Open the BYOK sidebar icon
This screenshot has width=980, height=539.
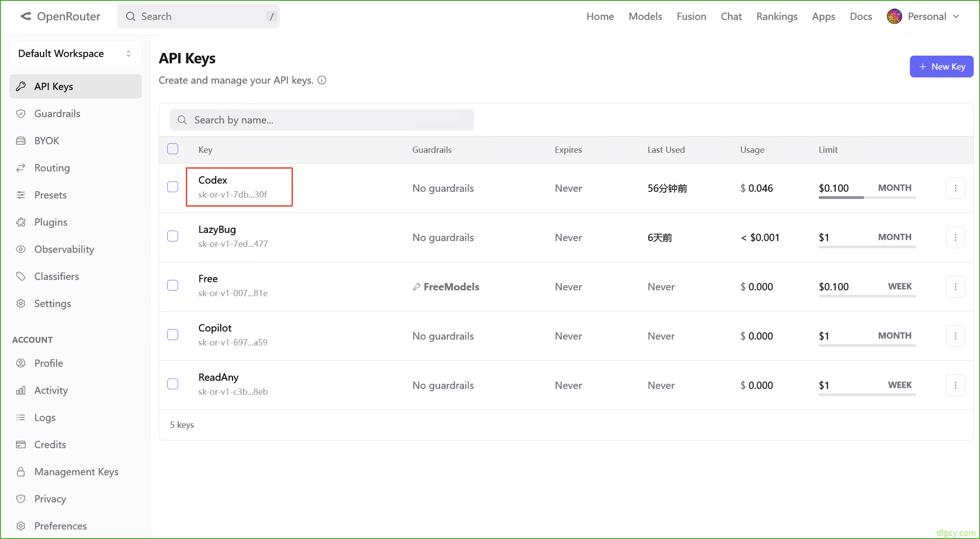[x=21, y=141]
